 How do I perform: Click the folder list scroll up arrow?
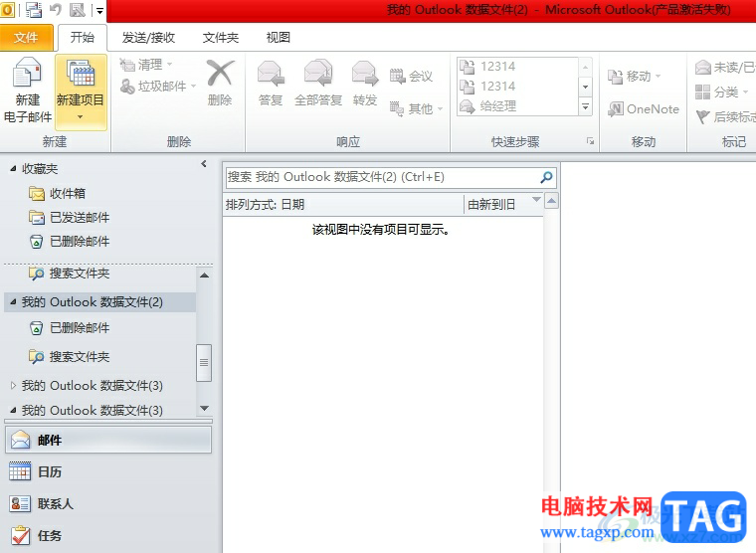coord(205,276)
